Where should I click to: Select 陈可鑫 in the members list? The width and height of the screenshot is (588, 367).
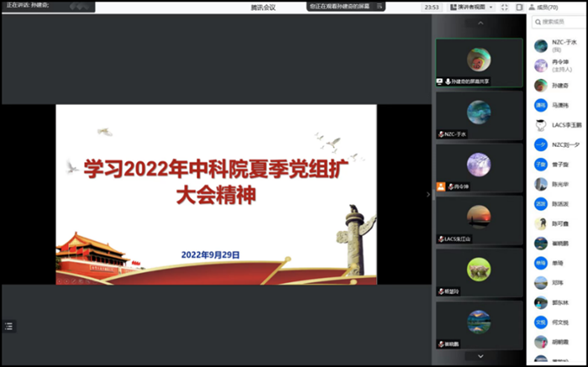click(560, 223)
